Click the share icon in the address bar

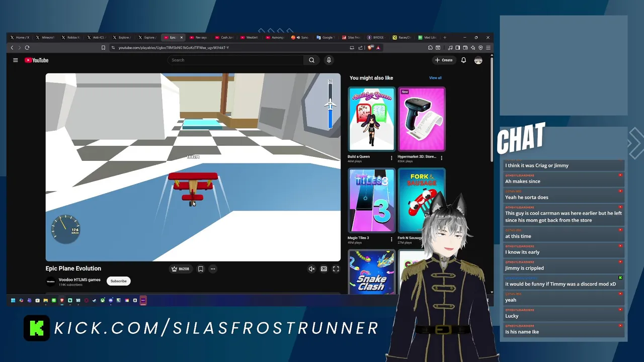[360, 48]
